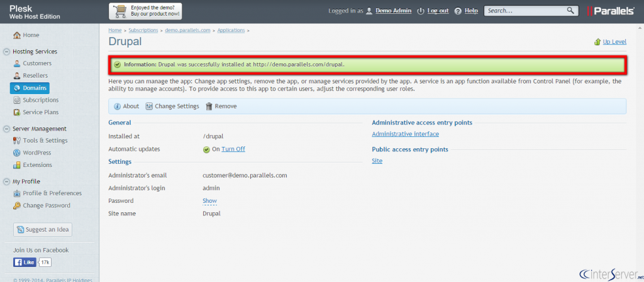Screen dimensions: 644x282
Task: Click the Log out link
Action: (438, 11)
